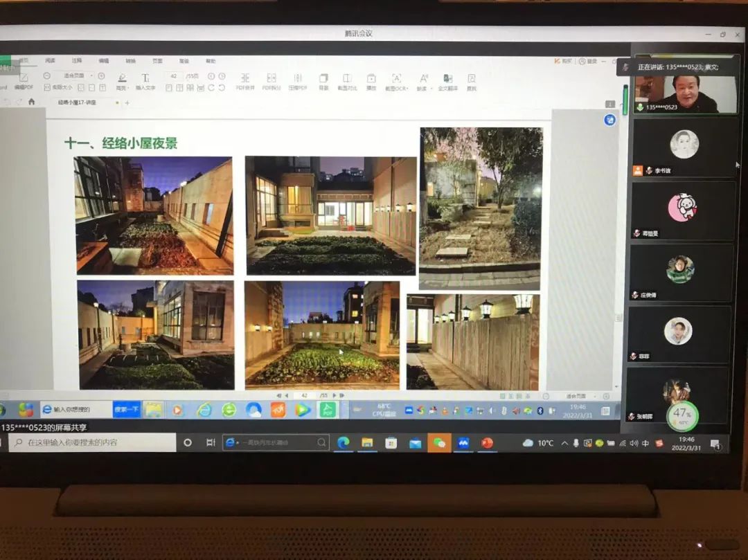Jump to first page in bottom page navigator
Screen dimensions: 748x560
click(278, 395)
